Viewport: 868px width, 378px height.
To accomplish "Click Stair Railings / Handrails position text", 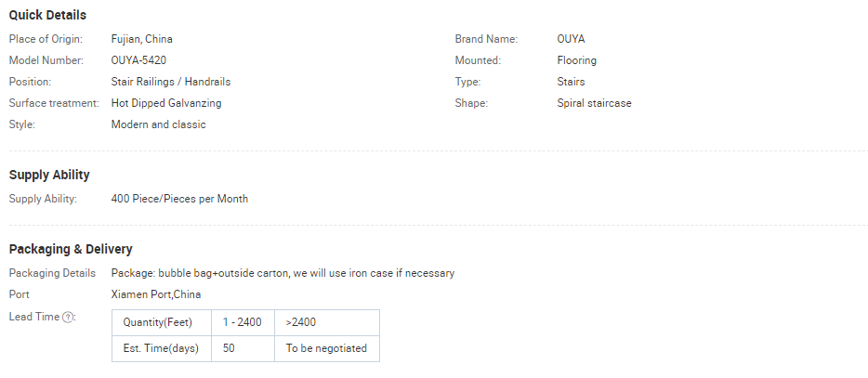I will [x=170, y=82].
